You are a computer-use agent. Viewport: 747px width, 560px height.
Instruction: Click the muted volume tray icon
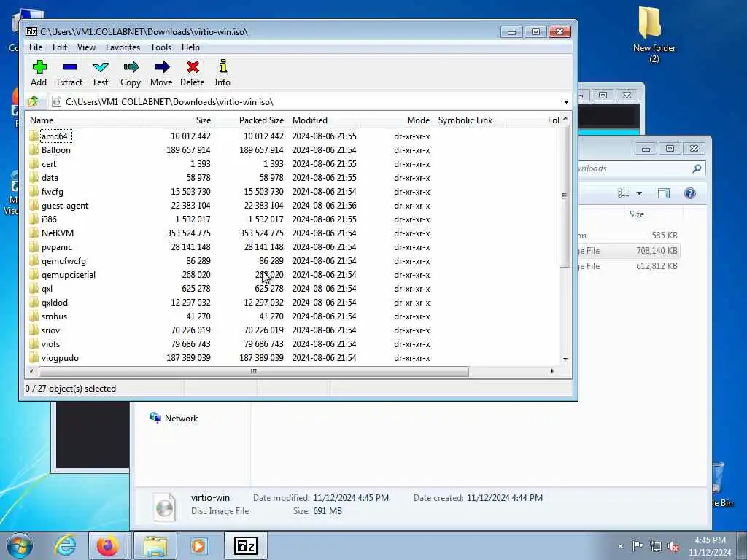[x=673, y=547]
